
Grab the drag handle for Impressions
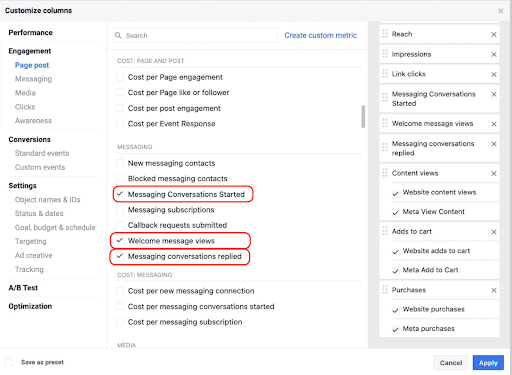click(x=385, y=54)
